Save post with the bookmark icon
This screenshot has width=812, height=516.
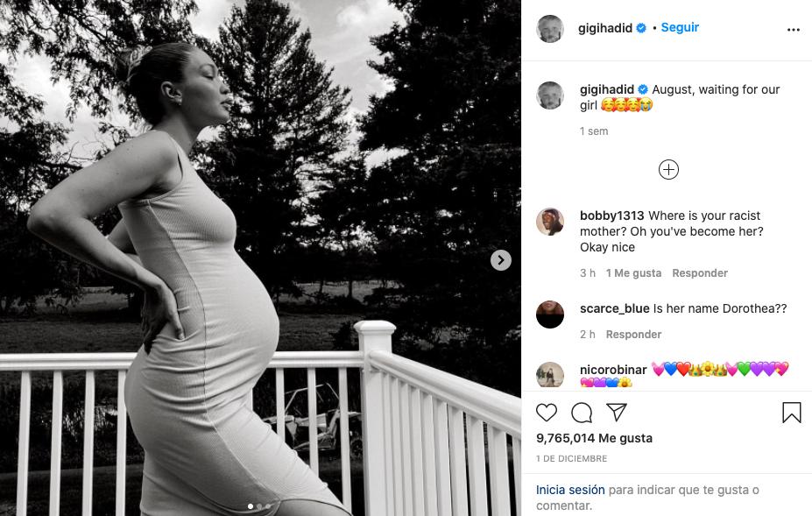point(791,413)
